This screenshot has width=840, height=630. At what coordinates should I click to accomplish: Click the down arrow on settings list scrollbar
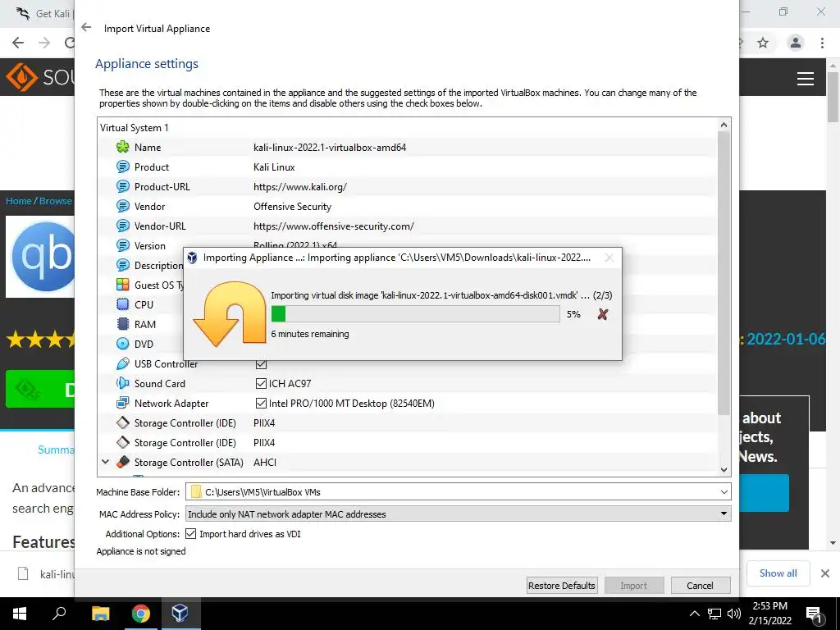[x=724, y=470]
